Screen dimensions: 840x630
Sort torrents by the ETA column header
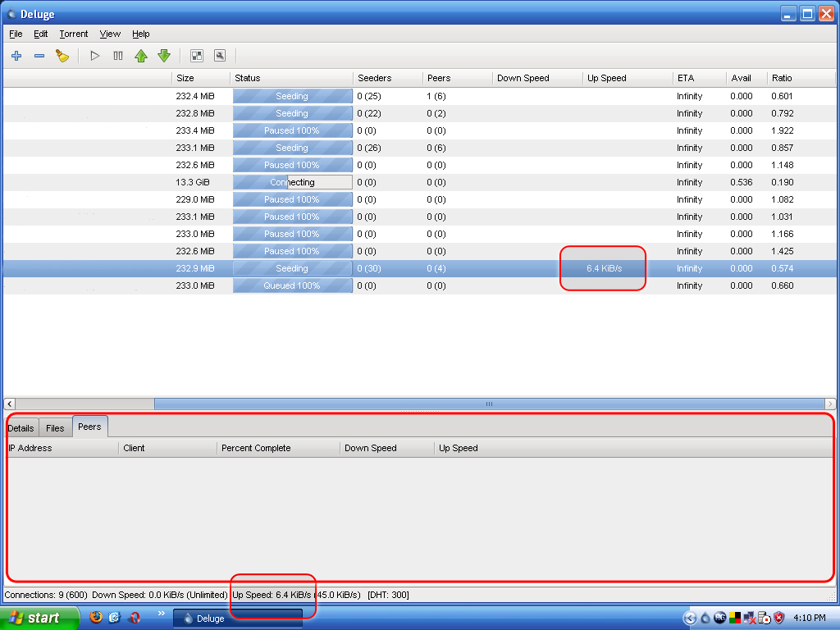(x=700, y=78)
